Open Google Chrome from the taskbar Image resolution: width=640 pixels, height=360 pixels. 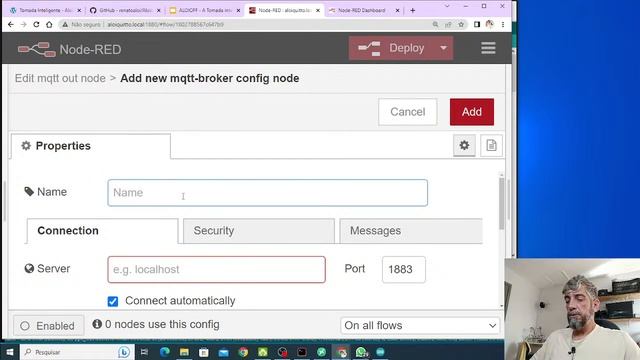click(243, 352)
